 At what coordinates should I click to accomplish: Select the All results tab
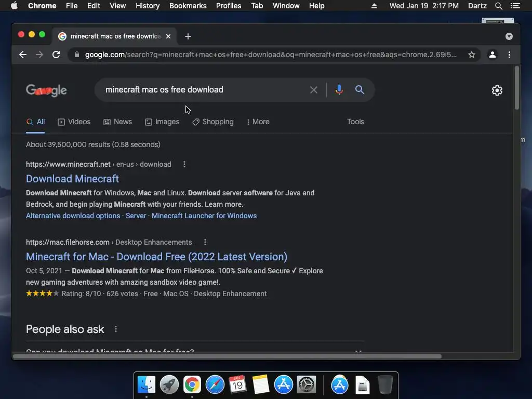click(x=36, y=122)
